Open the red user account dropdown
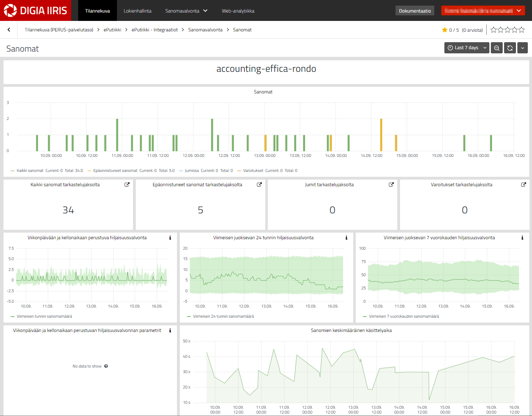This screenshot has width=532, height=416. [483, 11]
